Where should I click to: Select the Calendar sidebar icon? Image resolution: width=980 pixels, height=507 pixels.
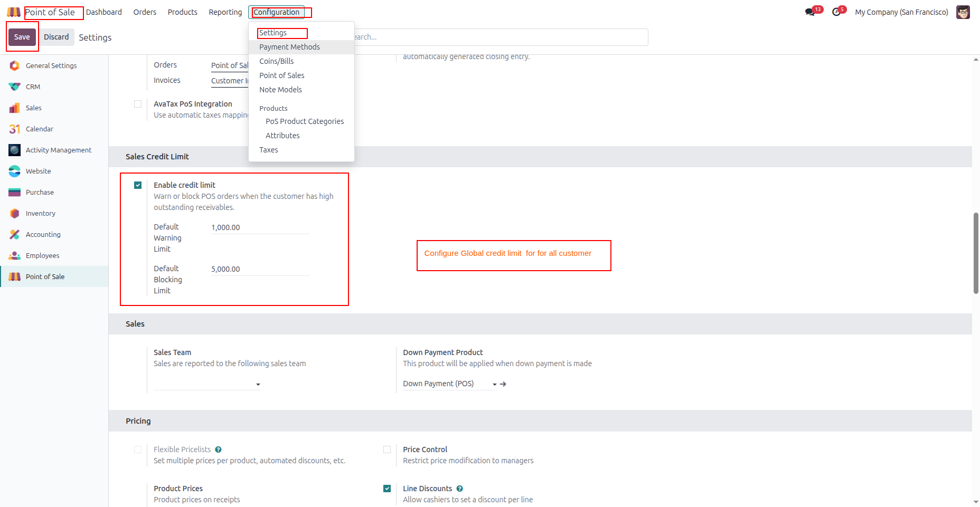pyautogui.click(x=14, y=129)
